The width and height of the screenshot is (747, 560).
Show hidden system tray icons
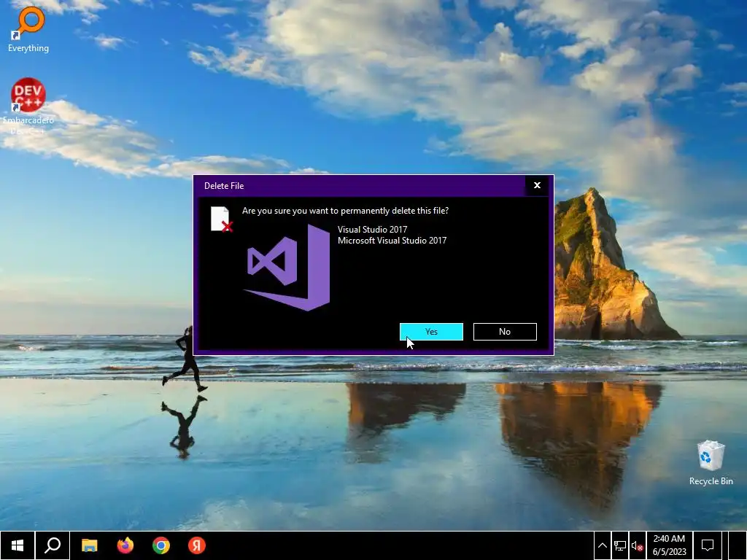point(602,545)
